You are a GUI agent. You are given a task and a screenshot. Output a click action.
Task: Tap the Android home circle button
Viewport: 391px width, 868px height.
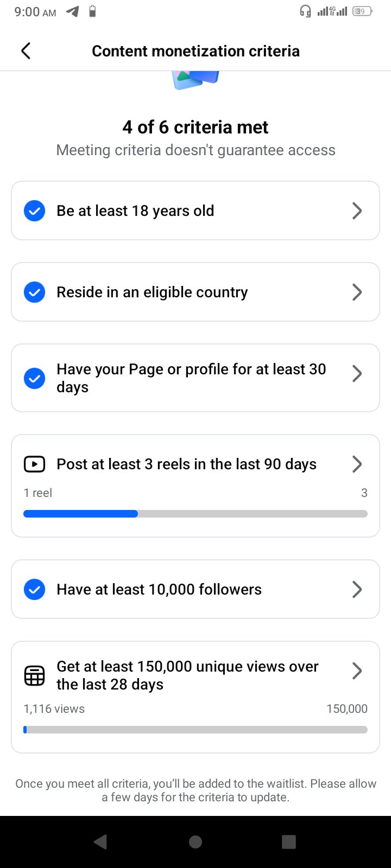coord(195,841)
